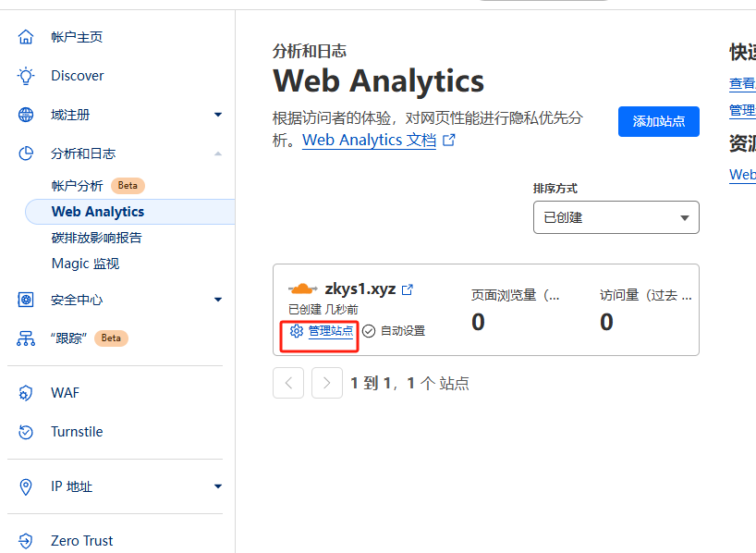Click the orange Cloudflare cloud logo
Screen dimensions: 756x553
(x=303, y=289)
